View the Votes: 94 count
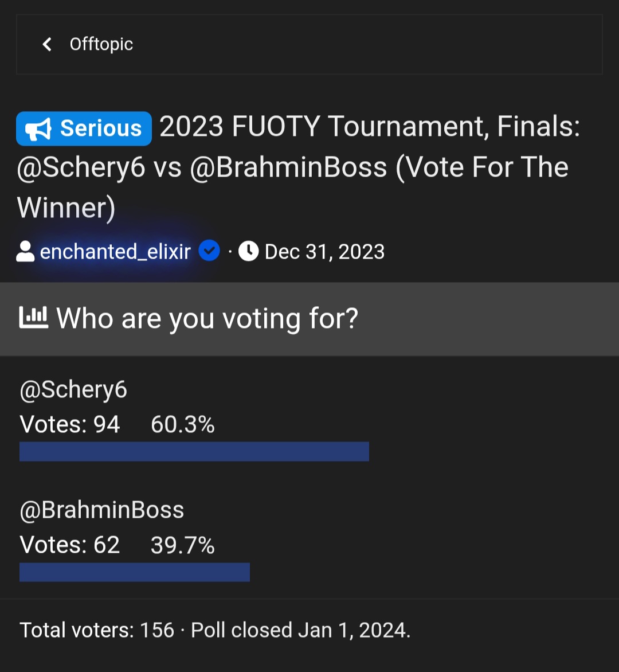The image size is (619, 672). coord(70,425)
